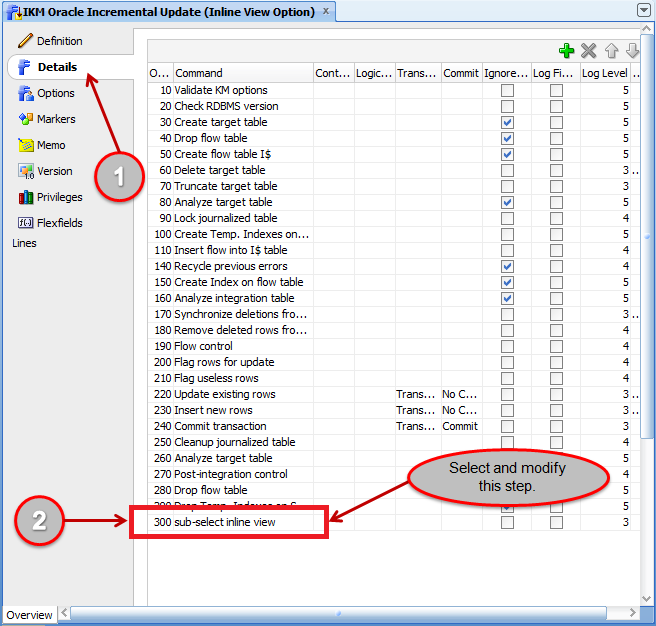Screen dimensions: 656x626
Task: Close the IKM Oracle Incremental Update tab
Action: tap(325, 12)
